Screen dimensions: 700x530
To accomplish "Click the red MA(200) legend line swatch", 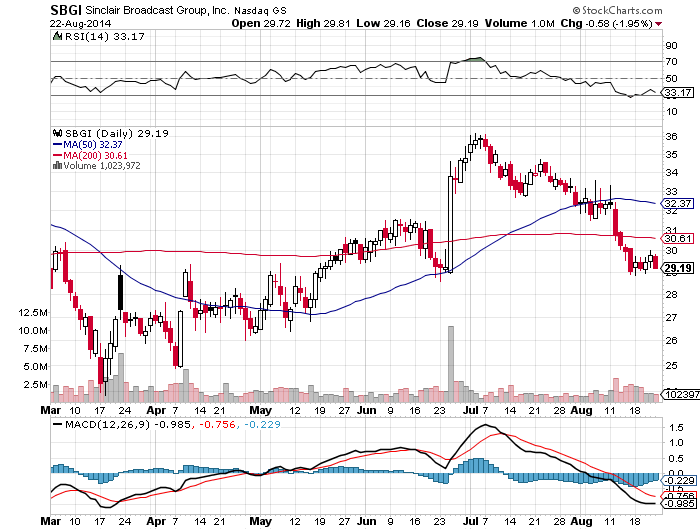I will pyautogui.click(x=57, y=155).
